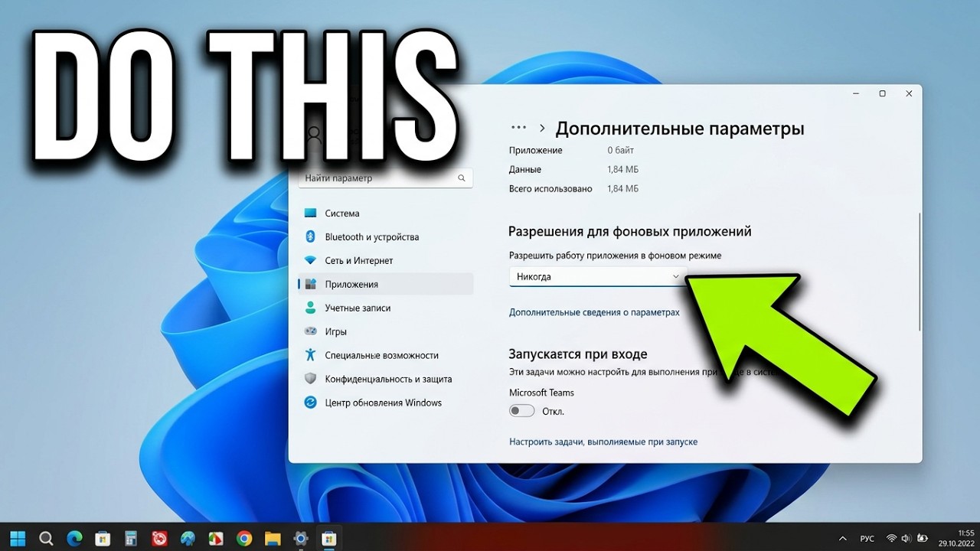
Task: Expand the breadcrumb three-dots menu
Action: click(x=518, y=129)
